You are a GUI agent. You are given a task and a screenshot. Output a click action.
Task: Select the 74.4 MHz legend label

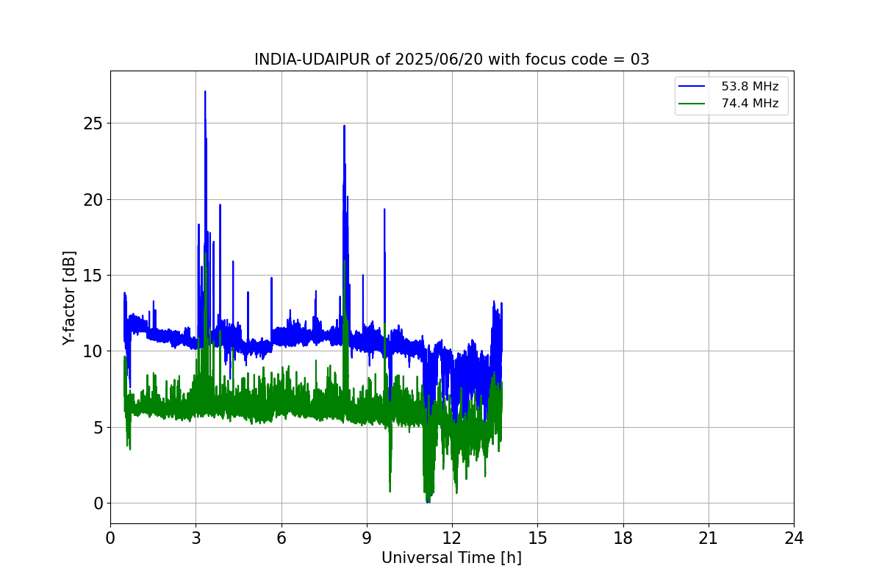pos(750,104)
